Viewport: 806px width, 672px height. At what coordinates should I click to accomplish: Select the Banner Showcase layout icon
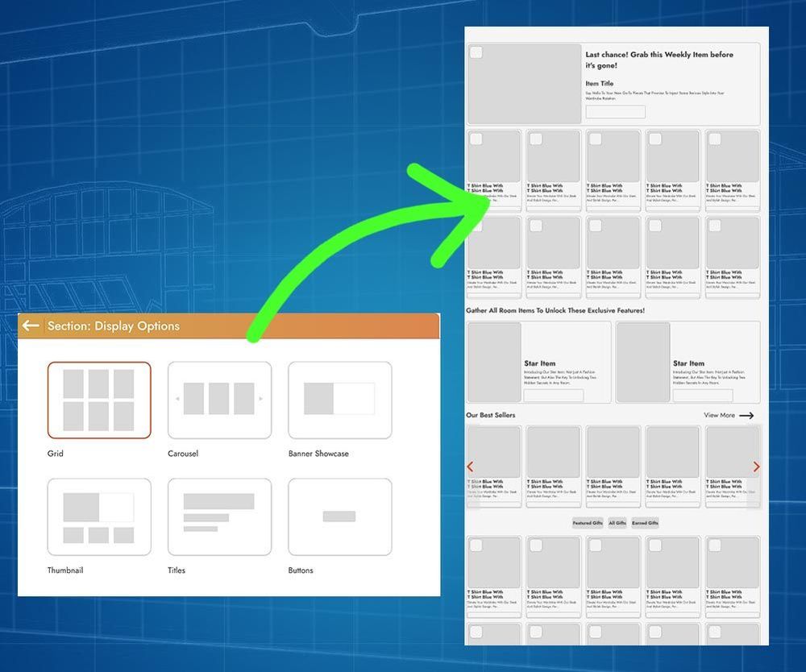tap(339, 400)
